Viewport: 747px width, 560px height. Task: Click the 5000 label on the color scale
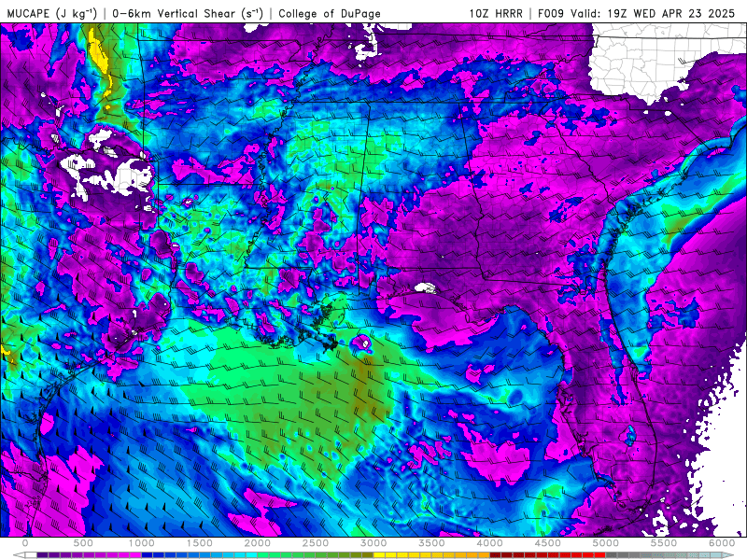pos(606,543)
